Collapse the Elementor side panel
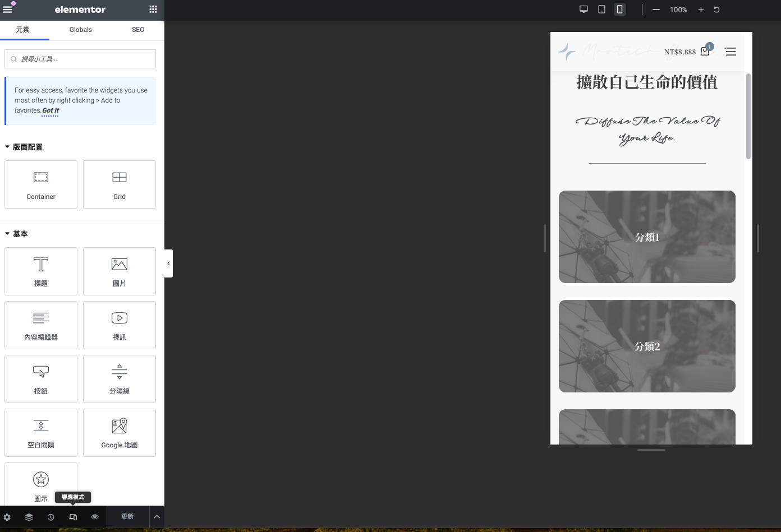The width and height of the screenshot is (781, 532). (168, 263)
